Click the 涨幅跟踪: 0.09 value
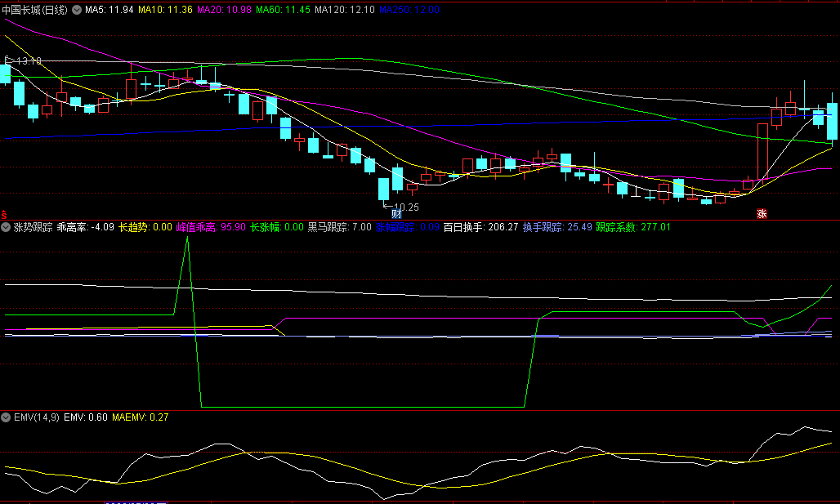Viewport: 840px width, 504px height. point(408,227)
